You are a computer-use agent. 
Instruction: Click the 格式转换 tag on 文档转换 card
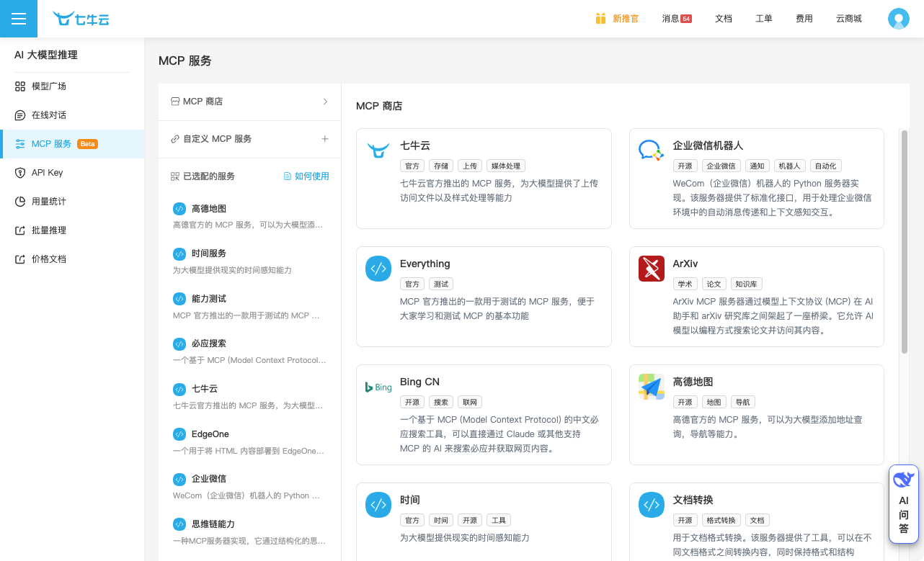(721, 521)
